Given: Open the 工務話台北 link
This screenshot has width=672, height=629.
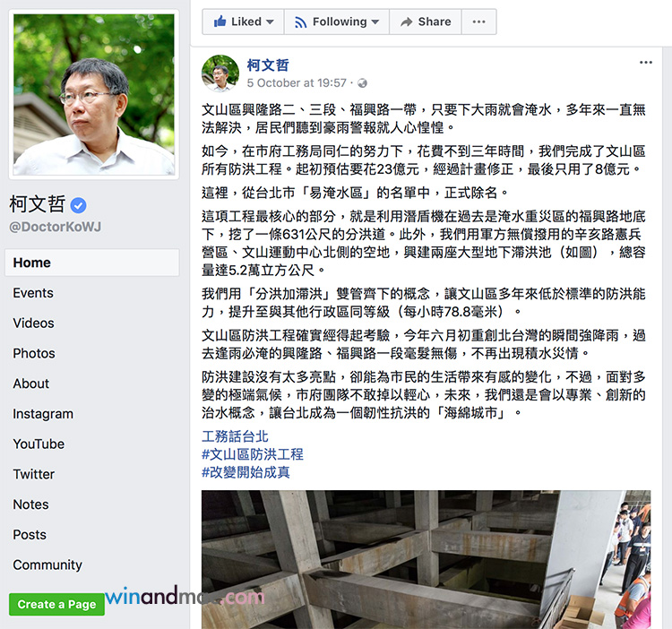Looking at the screenshot, I should click(235, 436).
